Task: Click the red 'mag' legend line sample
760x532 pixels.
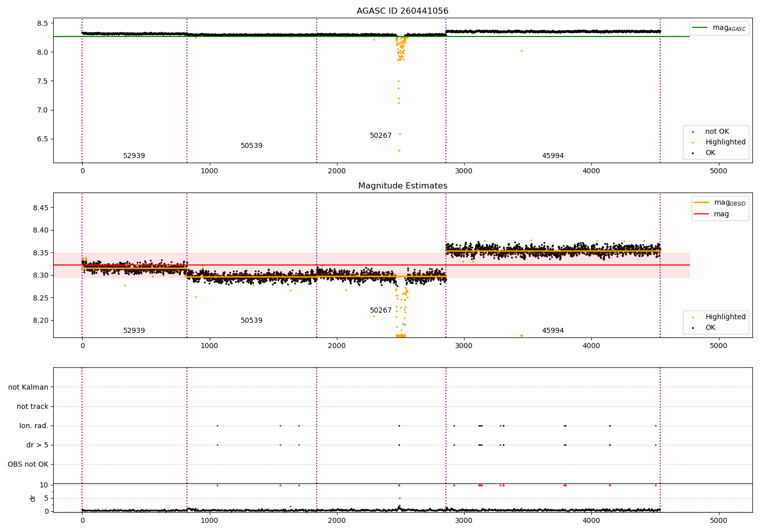Action: click(701, 214)
